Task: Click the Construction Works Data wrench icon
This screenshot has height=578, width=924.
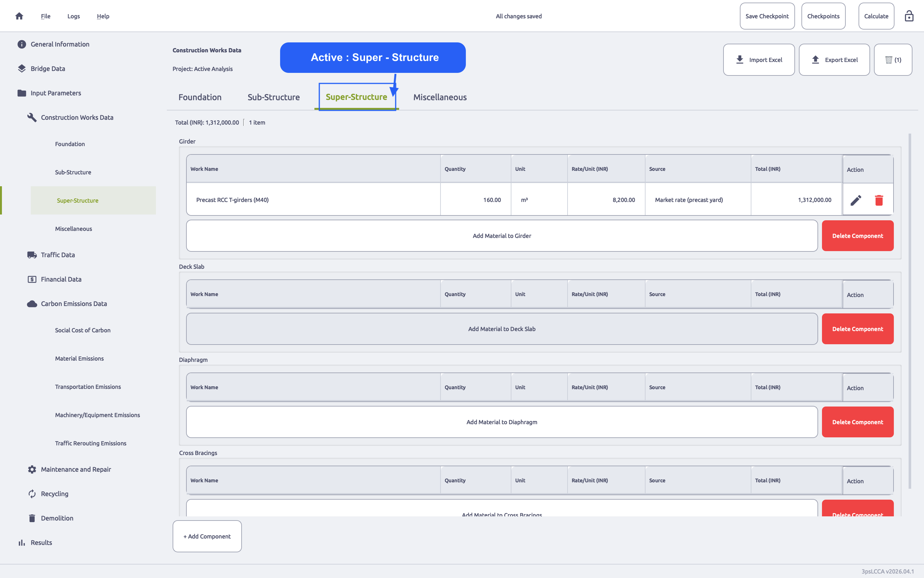Action: coord(32,117)
